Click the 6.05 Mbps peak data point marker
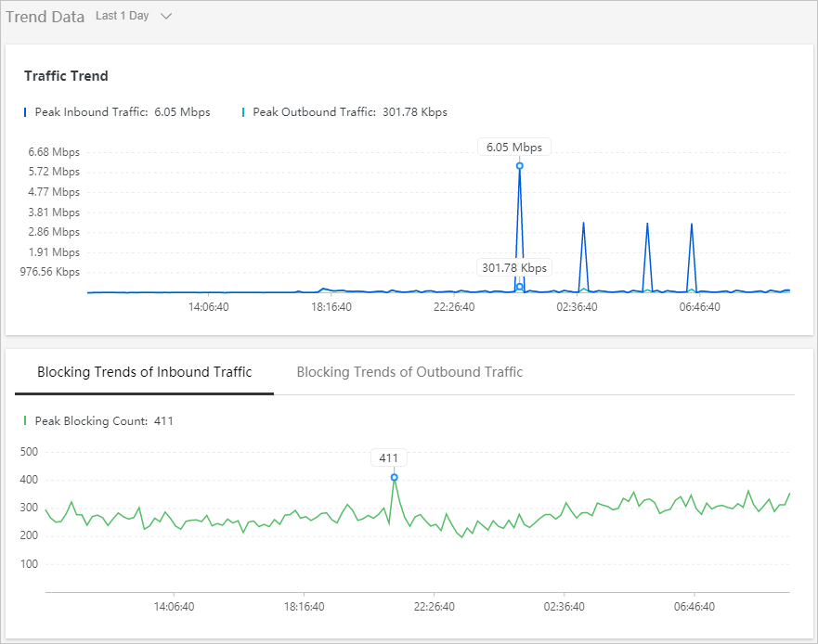Image resolution: width=818 pixels, height=644 pixels. [520, 166]
